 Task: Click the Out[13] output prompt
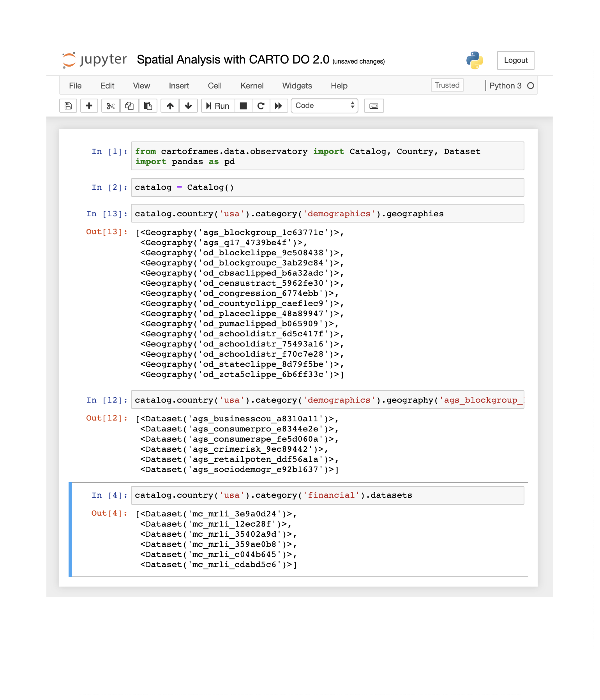point(107,232)
